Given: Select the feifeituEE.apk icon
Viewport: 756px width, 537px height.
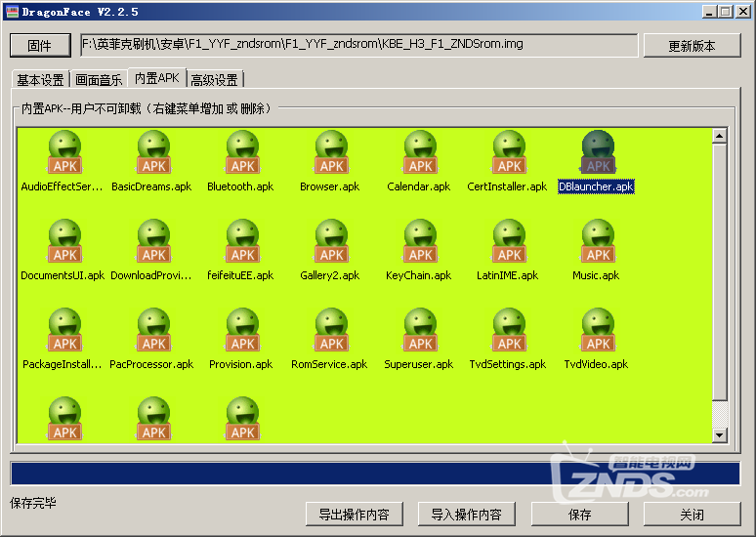Looking at the screenshot, I should coord(242,241).
